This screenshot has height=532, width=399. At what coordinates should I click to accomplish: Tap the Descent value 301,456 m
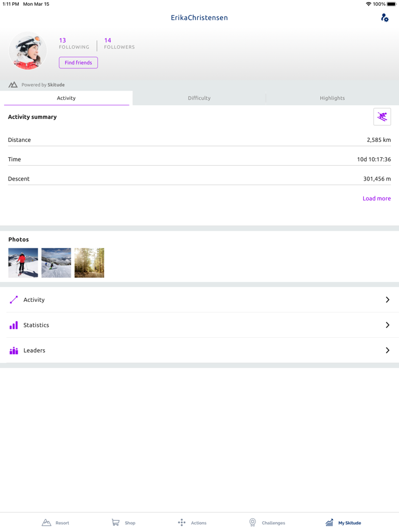click(x=377, y=179)
